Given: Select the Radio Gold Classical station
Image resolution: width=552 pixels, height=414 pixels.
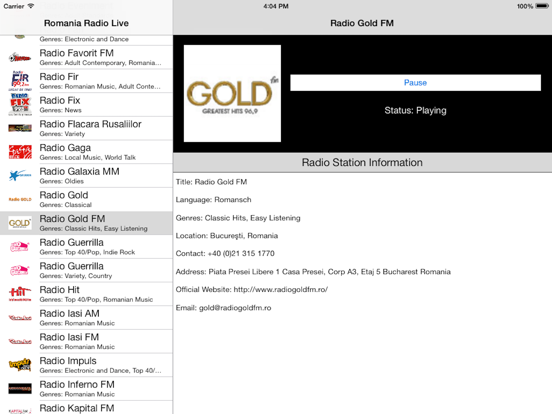Looking at the screenshot, I should tap(86, 199).
